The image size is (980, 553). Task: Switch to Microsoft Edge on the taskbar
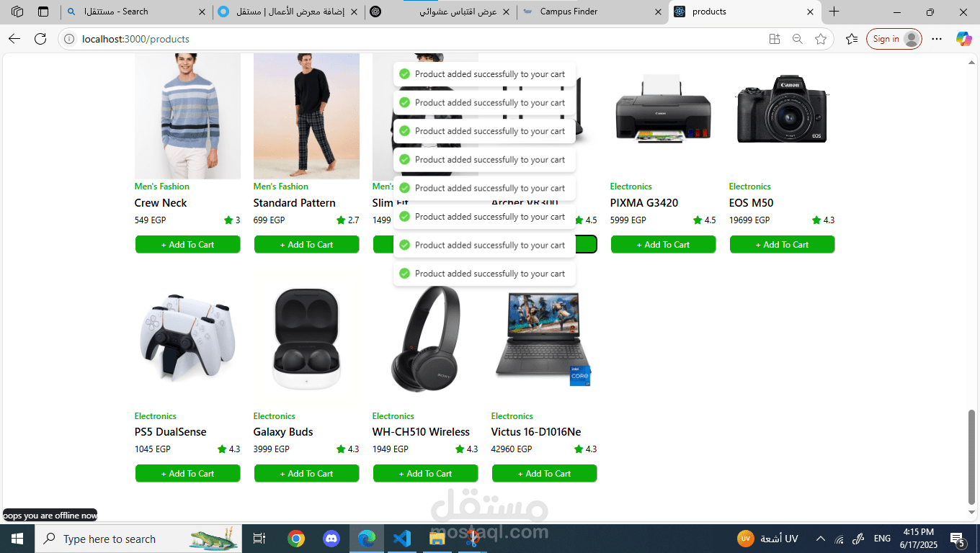(367, 539)
